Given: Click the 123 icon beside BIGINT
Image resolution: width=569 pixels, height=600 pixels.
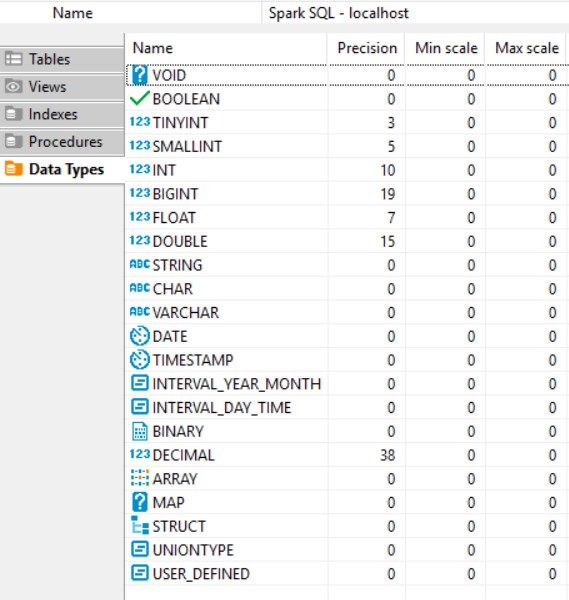Looking at the screenshot, I should (x=140, y=193).
